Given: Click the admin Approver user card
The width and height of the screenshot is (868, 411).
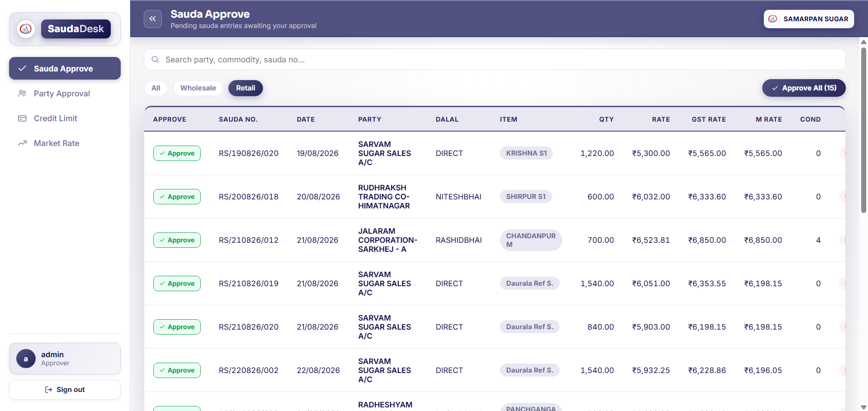Looking at the screenshot, I should click(x=65, y=359).
